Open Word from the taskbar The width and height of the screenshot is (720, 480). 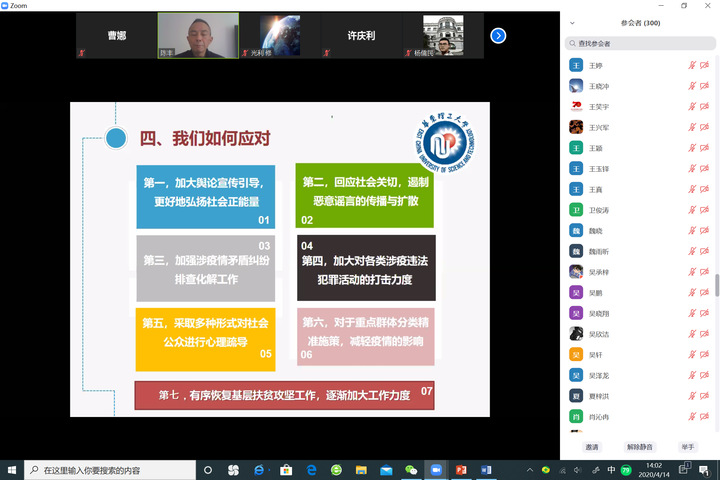click(488, 470)
